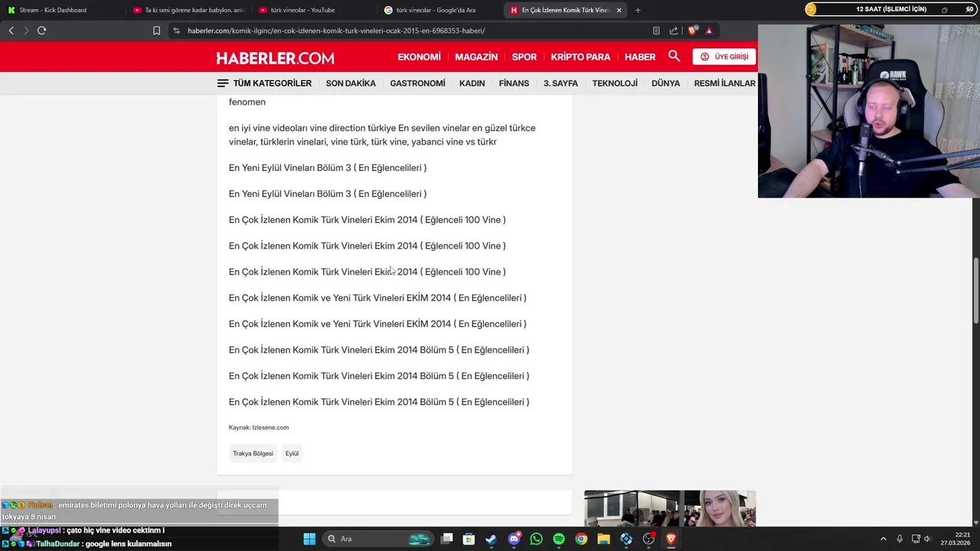Open the SPOR menu item

524,57
